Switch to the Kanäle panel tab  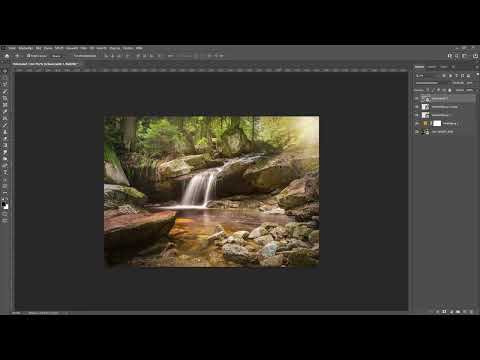(432, 67)
